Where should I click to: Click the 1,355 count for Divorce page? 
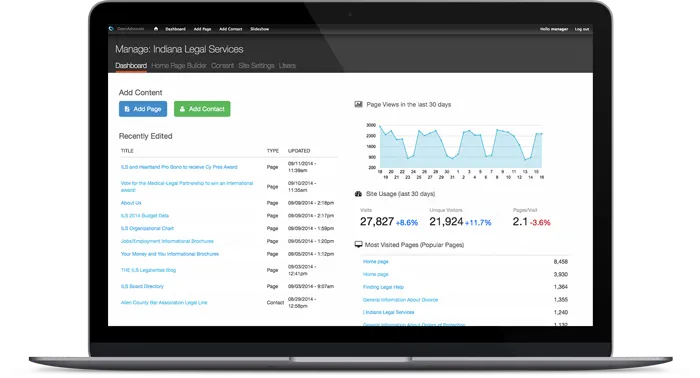point(561,300)
